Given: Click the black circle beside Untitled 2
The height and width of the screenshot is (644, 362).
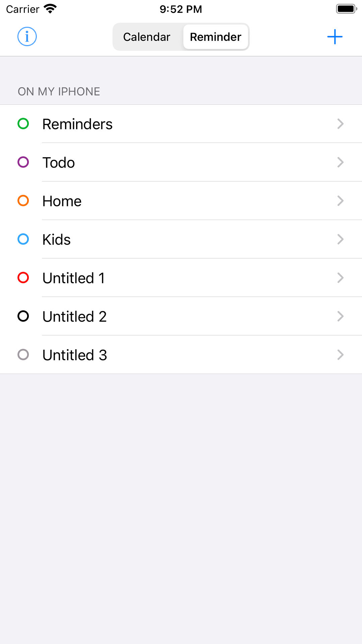Looking at the screenshot, I should coord(23,316).
